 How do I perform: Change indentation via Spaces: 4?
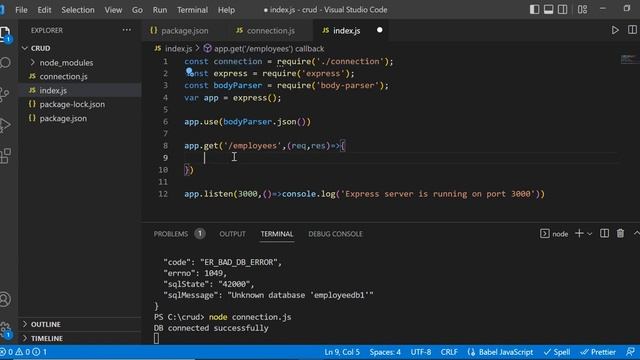click(385, 352)
